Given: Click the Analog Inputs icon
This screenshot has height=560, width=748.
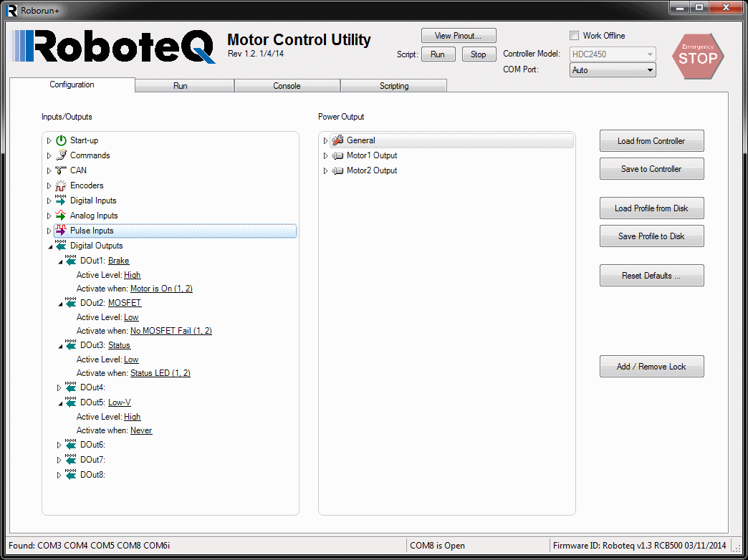Looking at the screenshot, I should pyautogui.click(x=61, y=216).
